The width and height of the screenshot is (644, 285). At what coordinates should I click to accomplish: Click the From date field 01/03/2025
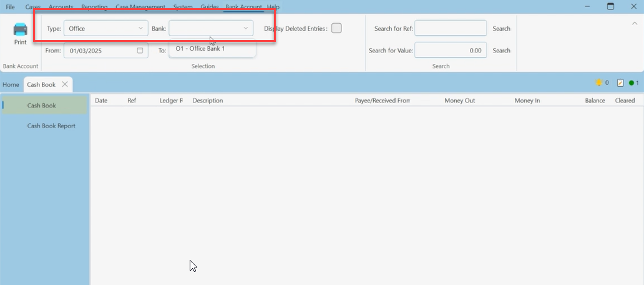tap(106, 51)
